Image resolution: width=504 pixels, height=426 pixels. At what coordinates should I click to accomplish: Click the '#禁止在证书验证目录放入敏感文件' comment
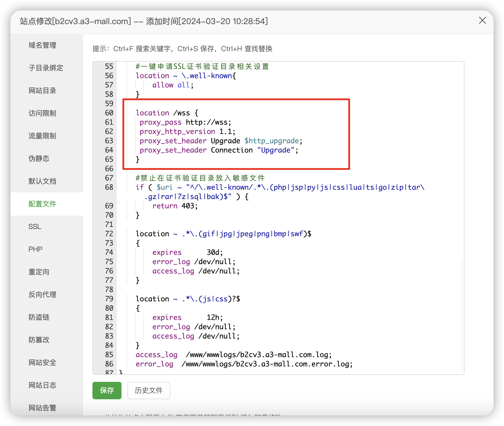200,178
